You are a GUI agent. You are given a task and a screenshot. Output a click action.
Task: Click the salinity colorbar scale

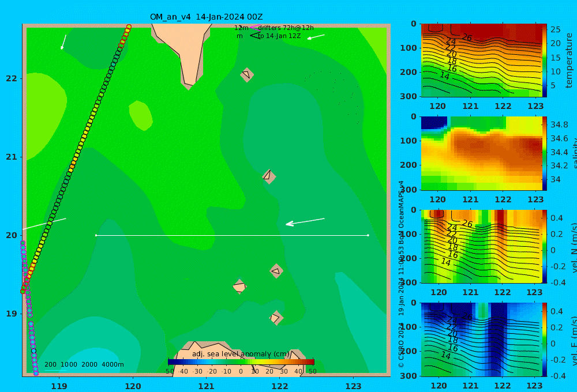click(545, 153)
